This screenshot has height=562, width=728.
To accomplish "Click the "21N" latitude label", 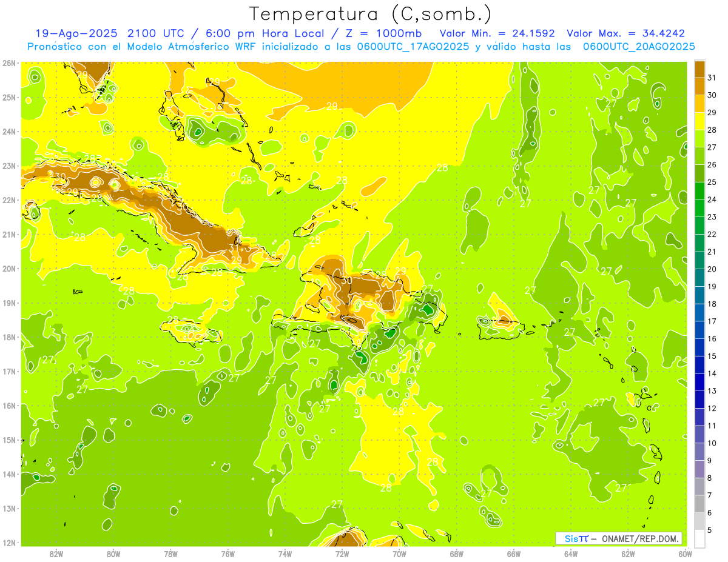I will (x=9, y=235).
